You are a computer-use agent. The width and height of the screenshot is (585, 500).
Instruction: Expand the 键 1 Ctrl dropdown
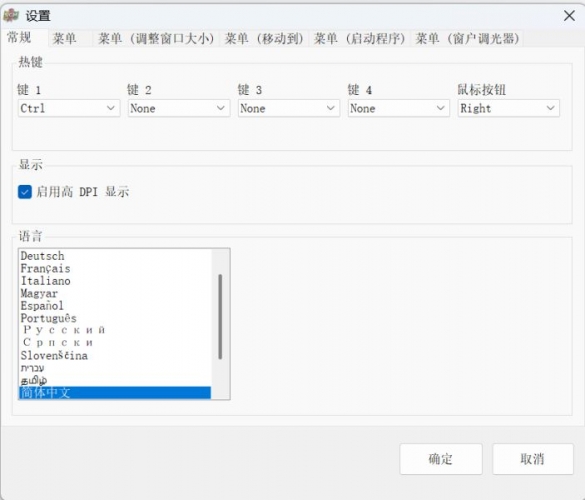coord(69,108)
